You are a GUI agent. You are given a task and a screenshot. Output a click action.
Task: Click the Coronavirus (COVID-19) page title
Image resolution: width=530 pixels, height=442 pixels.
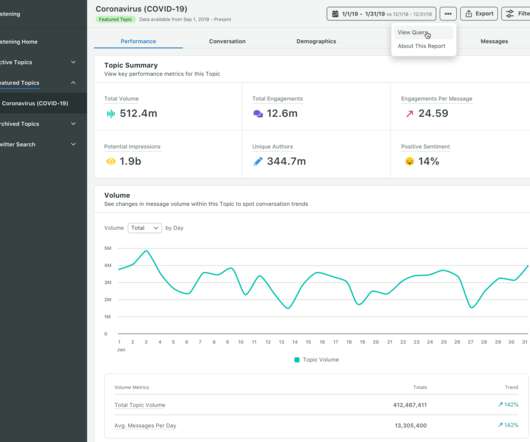tap(141, 9)
